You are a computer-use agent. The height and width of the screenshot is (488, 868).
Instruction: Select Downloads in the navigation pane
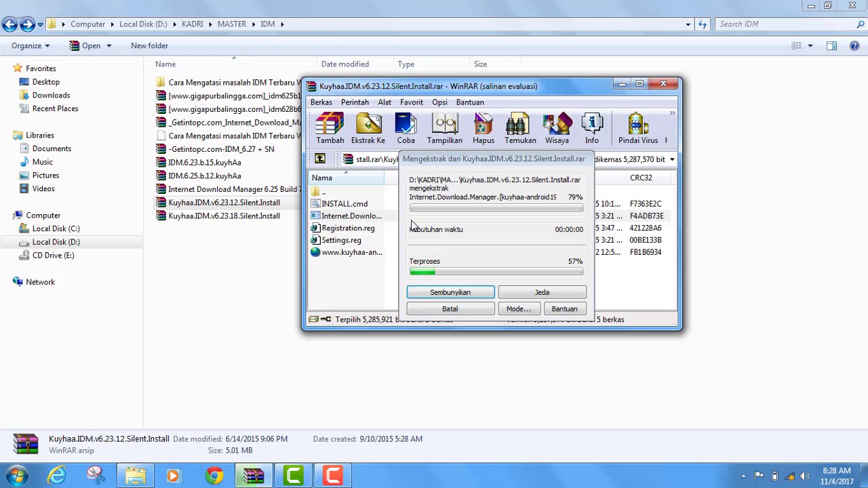[51, 96]
